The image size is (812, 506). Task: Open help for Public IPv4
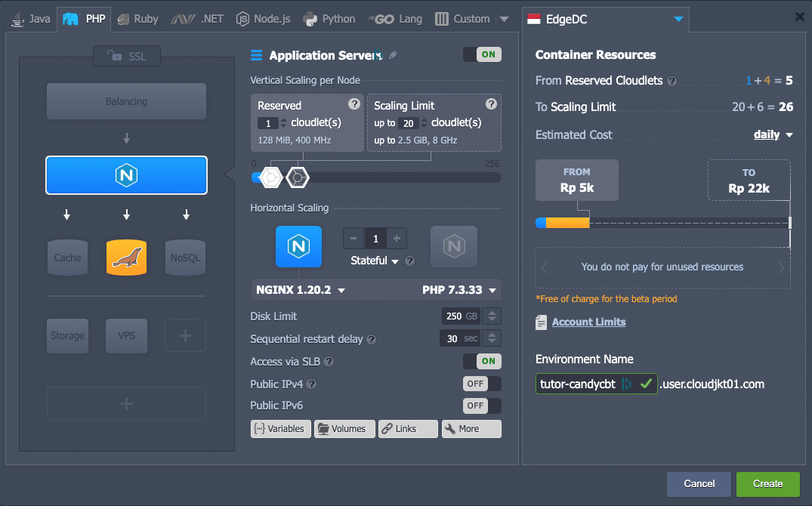pos(311,384)
